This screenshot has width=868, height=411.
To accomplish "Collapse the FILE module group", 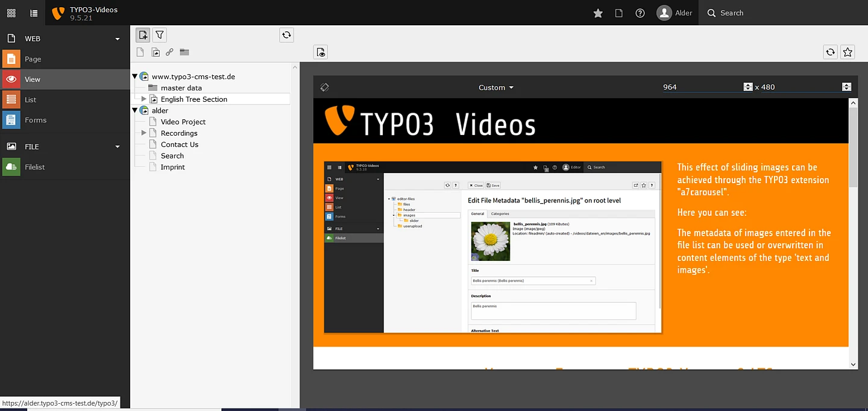I will click(118, 146).
